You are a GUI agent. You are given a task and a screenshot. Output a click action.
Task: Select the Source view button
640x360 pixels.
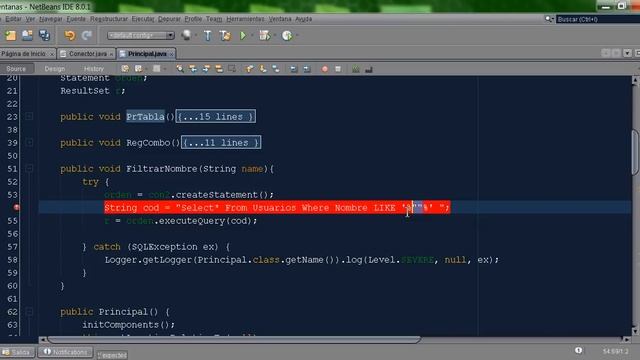pos(16,69)
